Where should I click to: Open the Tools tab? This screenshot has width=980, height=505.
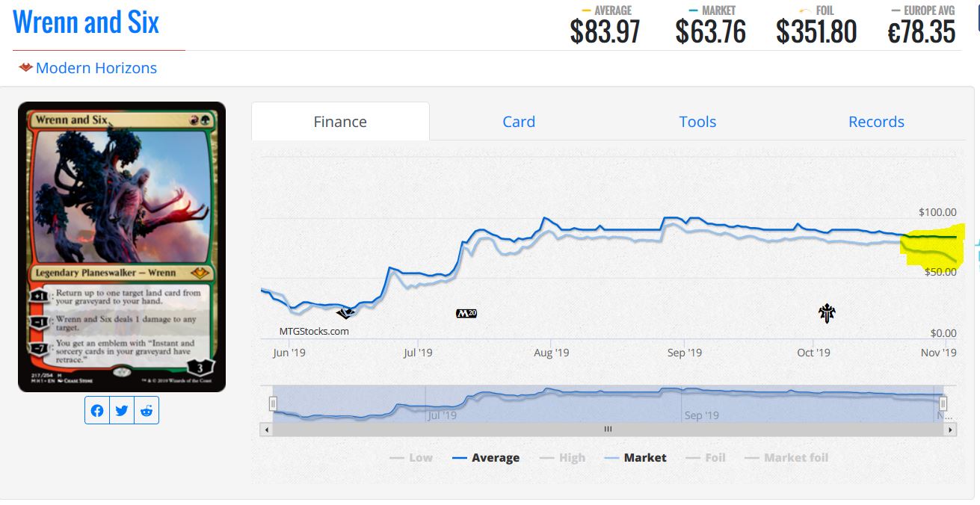tap(697, 122)
